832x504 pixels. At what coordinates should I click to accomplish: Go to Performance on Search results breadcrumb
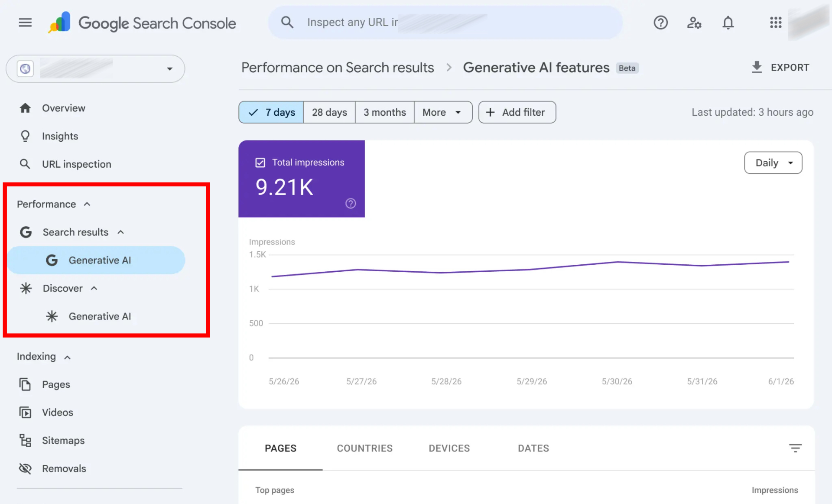338,68
